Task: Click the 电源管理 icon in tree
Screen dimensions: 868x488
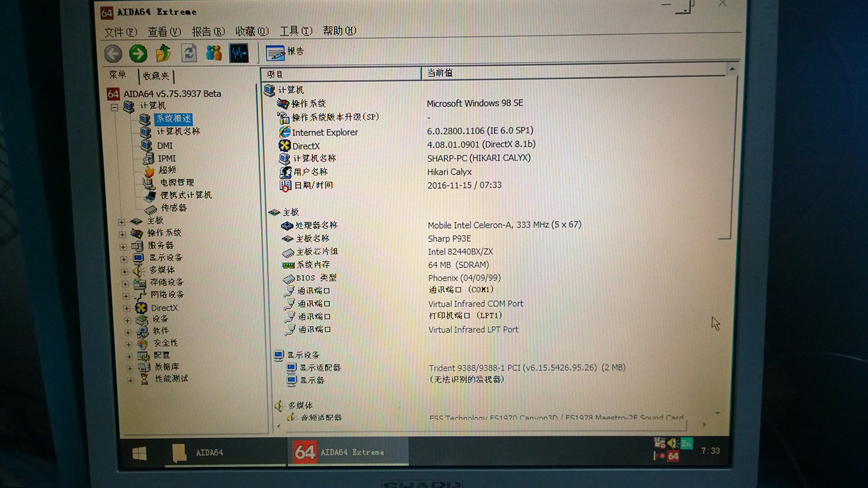Action: pyautogui.click(x=149, y=183)
